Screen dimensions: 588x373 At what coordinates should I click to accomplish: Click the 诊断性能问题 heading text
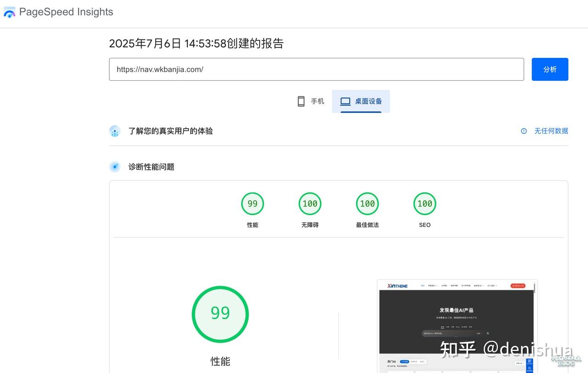click(152, 167)
